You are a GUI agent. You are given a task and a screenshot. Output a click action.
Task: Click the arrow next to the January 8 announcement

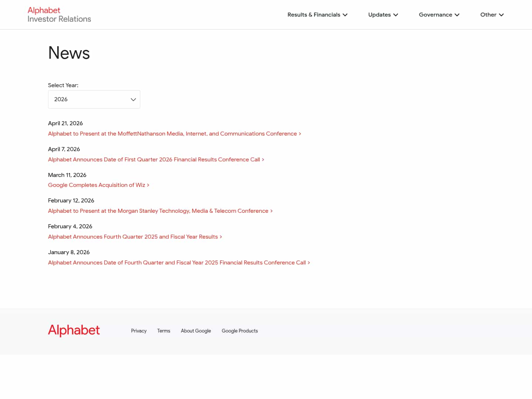click(x=309, y=263)
